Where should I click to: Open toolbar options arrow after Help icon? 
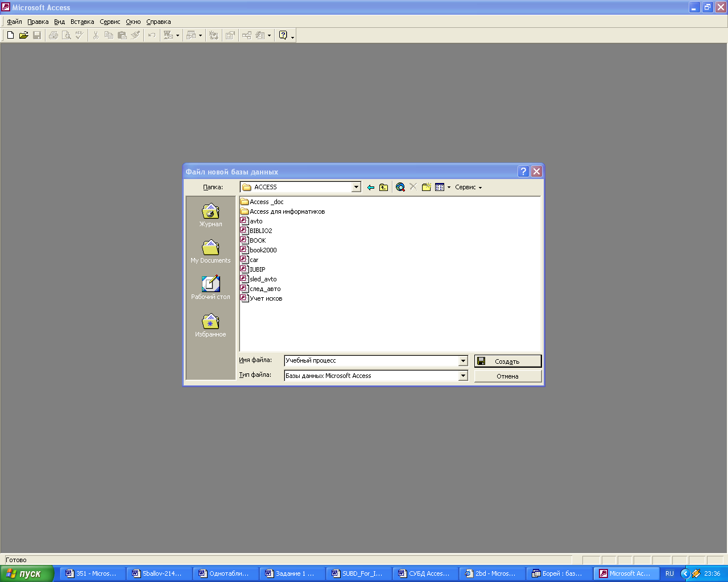(293, 36)
